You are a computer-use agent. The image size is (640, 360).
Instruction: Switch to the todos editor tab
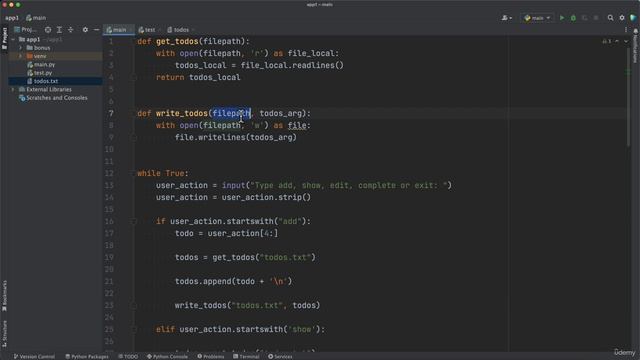click(x=180, y=30)
